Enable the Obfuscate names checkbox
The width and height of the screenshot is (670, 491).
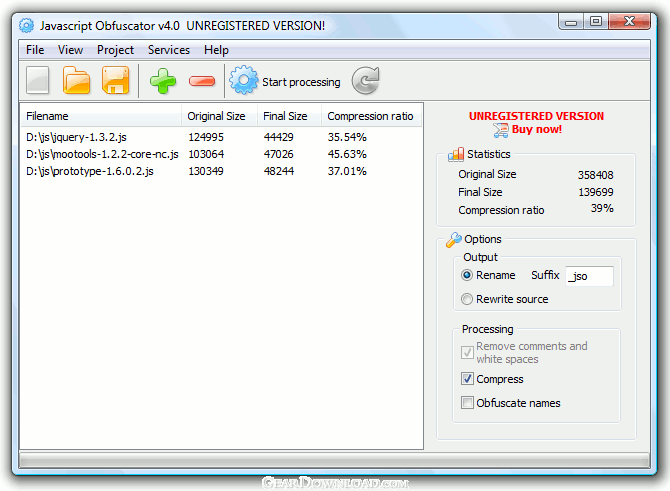tap(467, 403)
